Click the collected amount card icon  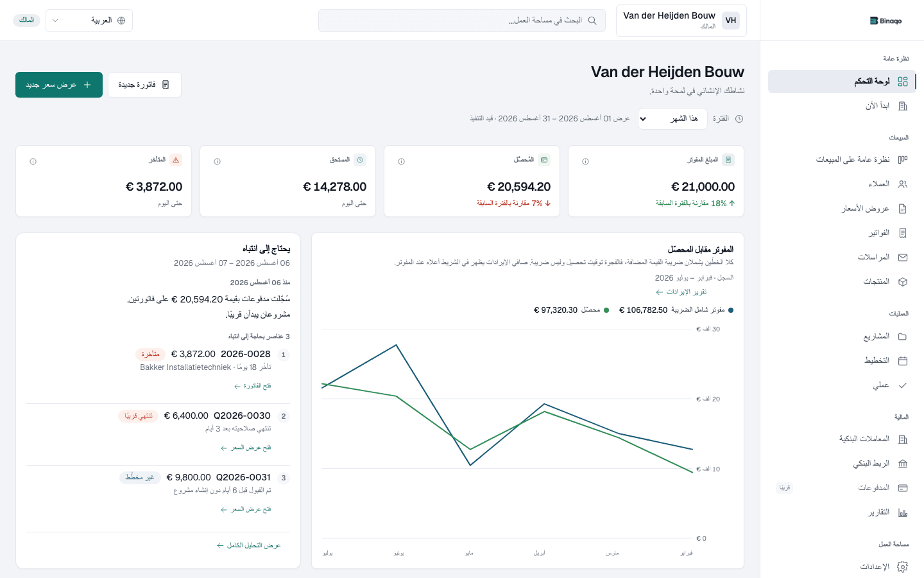point(544,160)
